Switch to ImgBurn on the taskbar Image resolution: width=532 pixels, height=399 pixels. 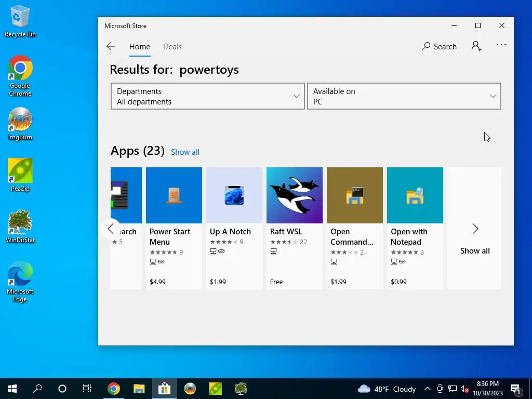coord(190,389)
